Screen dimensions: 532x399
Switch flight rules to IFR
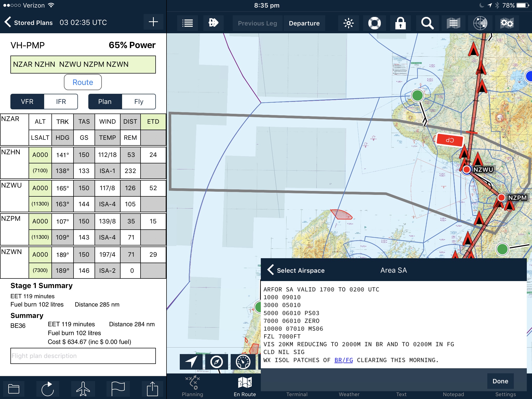pos(61,102)
